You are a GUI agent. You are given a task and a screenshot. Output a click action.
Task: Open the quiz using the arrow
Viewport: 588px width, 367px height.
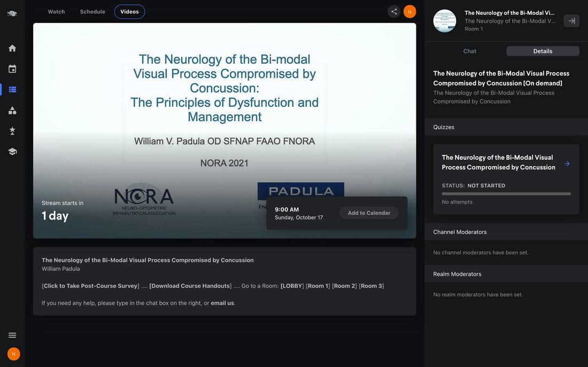[x=567, y=164]
